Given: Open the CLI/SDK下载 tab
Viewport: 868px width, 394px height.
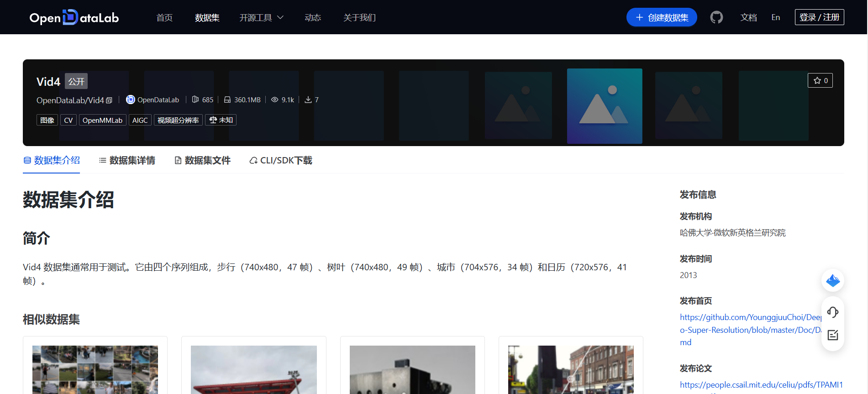Looking at the screenshot, I should point(281,160).
